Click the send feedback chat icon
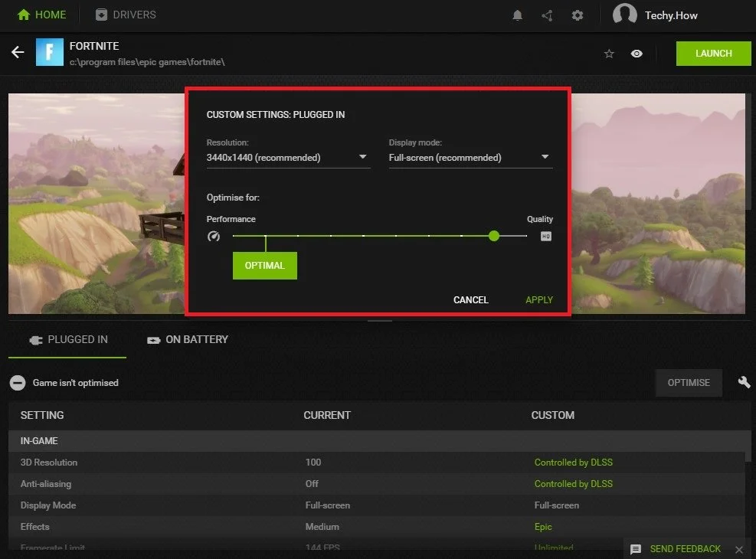The image size is (756, 559). 636,549
